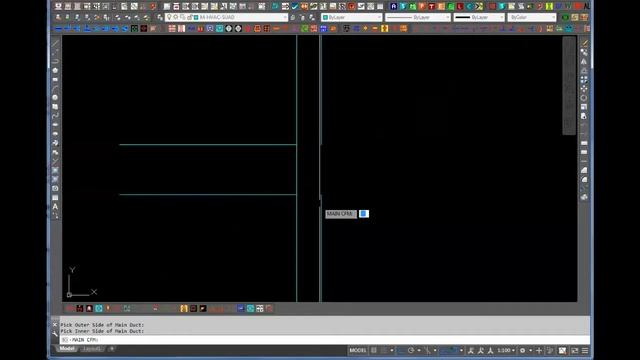Select the Rotate tool in right palette
640x360 pixels.
(584, 98)
